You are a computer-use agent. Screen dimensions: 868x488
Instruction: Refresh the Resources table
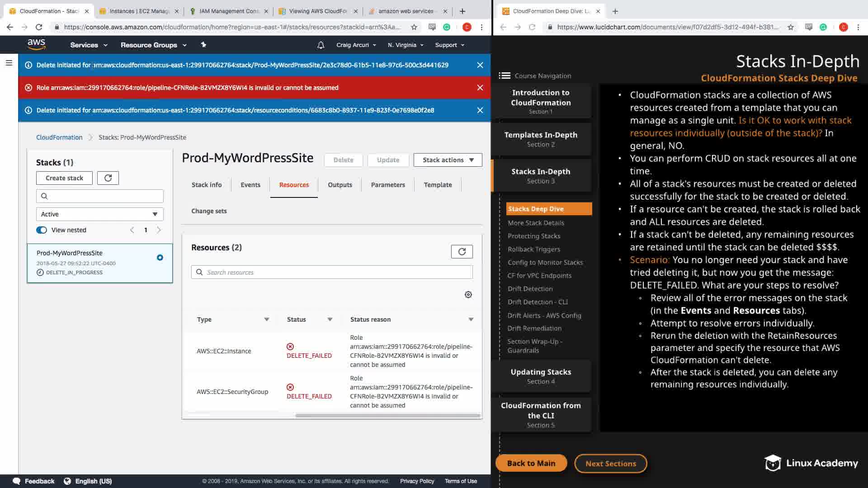[462, 252]
